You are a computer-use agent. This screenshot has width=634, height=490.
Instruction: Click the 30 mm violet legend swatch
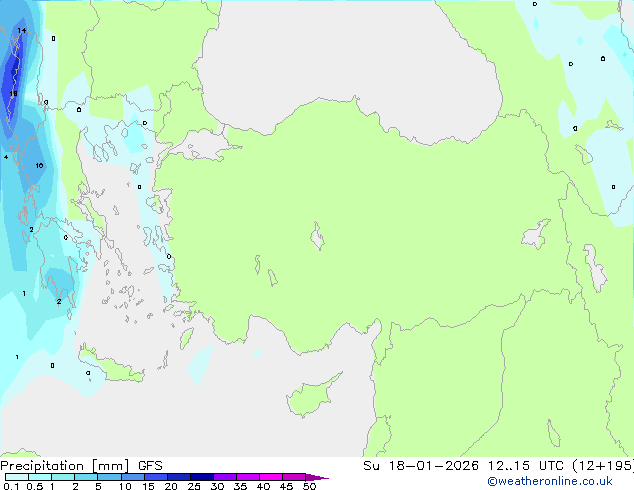click(224, 477)
